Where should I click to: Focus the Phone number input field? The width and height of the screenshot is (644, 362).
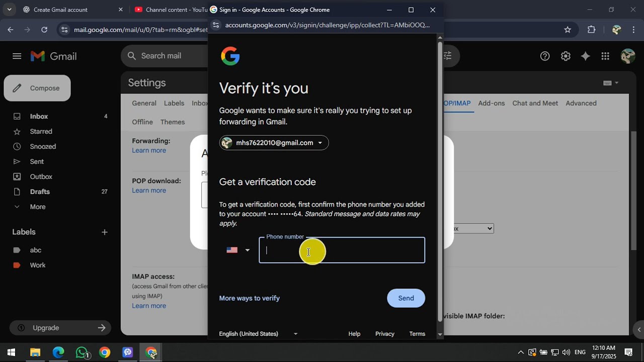(342, 250)
